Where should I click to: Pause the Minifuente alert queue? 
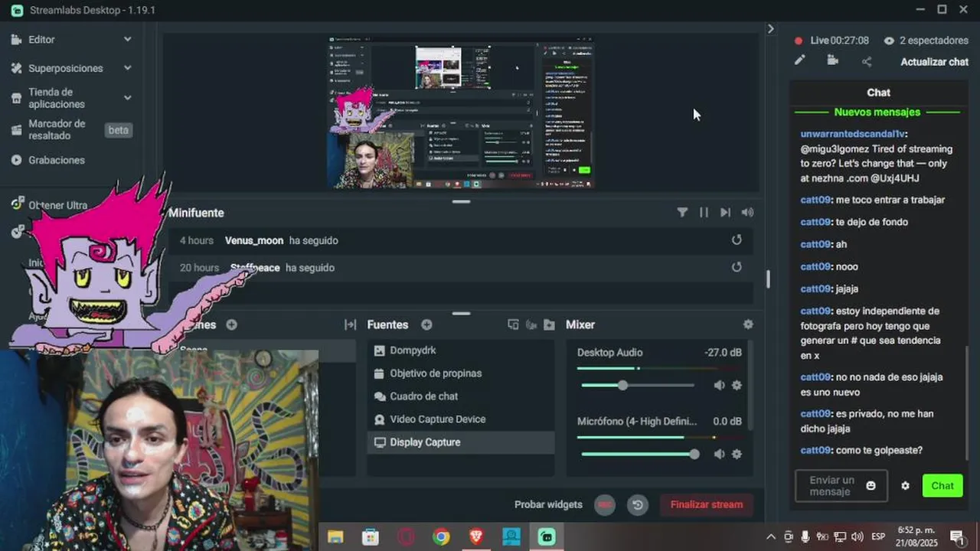point(704,213)
